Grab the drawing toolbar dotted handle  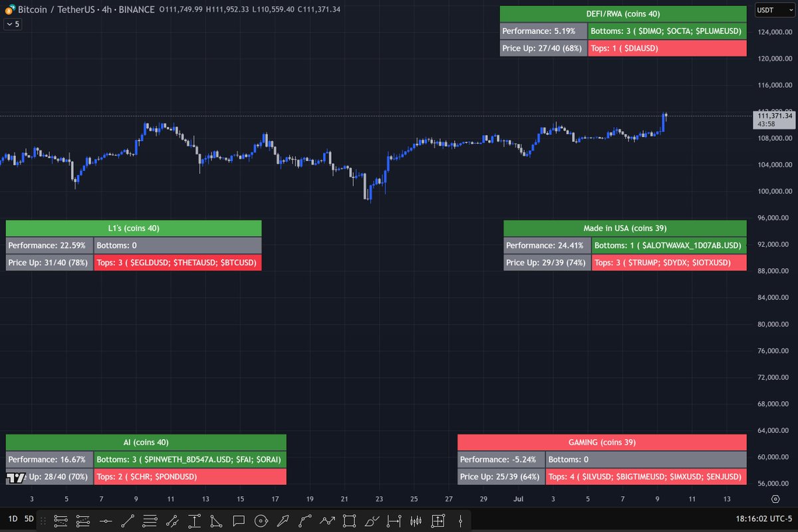tap(44, 521)
